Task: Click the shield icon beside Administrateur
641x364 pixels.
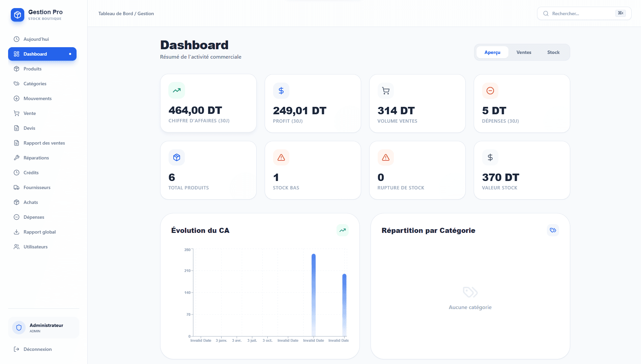Action: pos(19,328)
